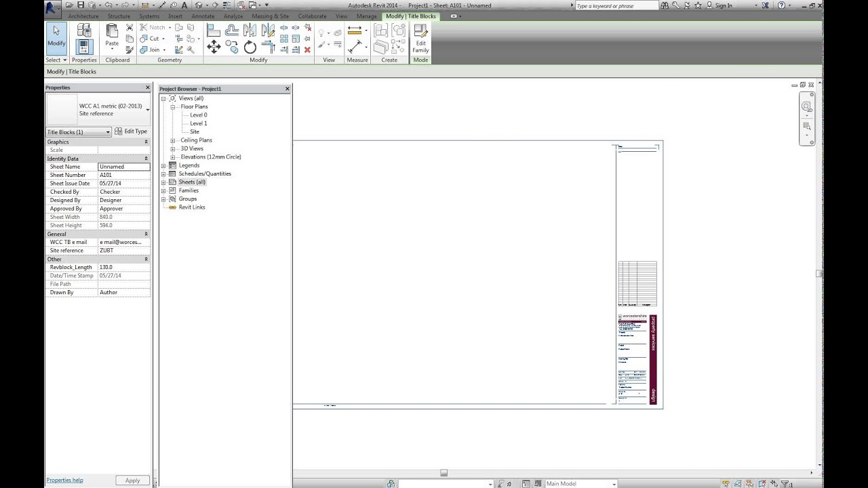Click the Favorites star icon
868x488 pixels.
coord(698,5)
